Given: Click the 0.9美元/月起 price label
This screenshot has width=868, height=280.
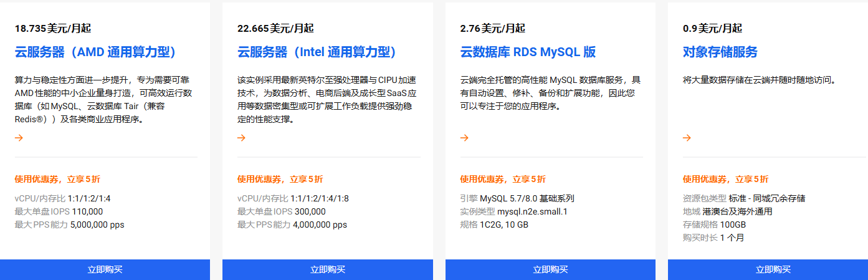Looking at the screenshot, I should [712, 28].
